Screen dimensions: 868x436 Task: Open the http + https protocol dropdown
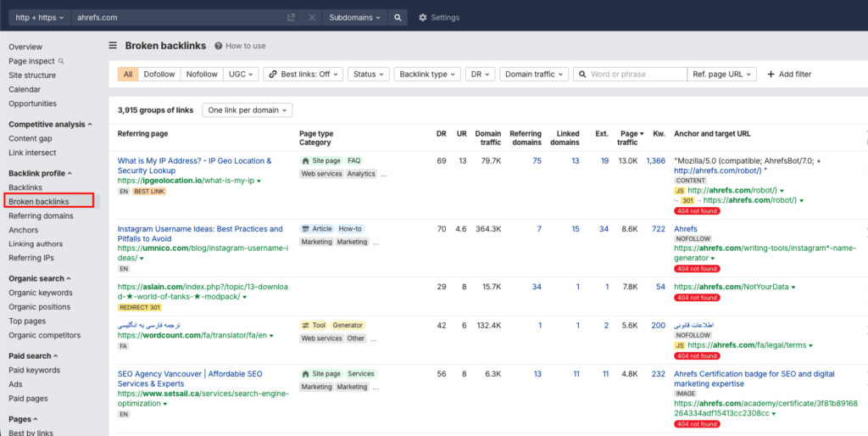pyautogui.click(x=39, y=17)
